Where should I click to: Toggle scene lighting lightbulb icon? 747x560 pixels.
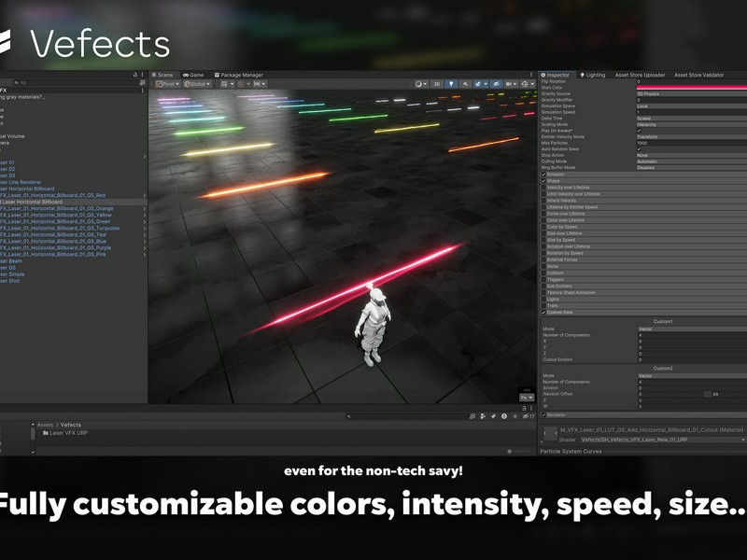(451, 84)
